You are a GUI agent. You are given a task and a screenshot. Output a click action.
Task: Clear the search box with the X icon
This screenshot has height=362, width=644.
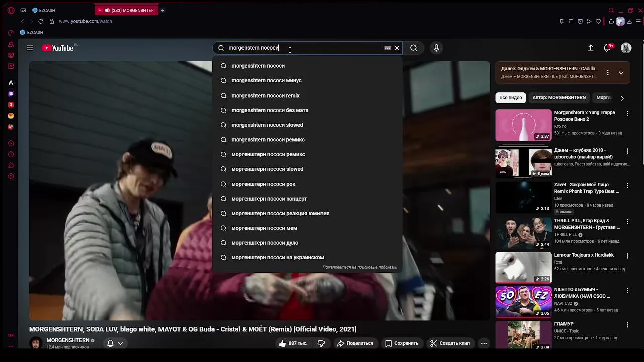coord(397,48)
